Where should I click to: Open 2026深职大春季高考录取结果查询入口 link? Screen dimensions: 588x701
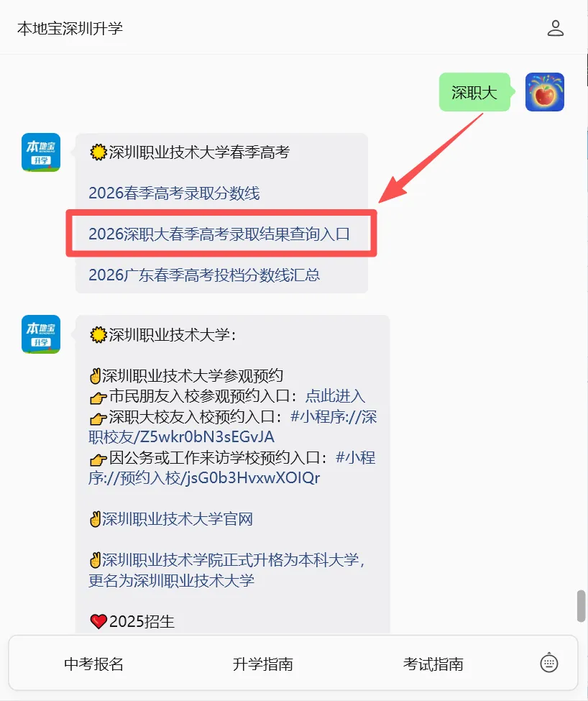coord(219,234)
